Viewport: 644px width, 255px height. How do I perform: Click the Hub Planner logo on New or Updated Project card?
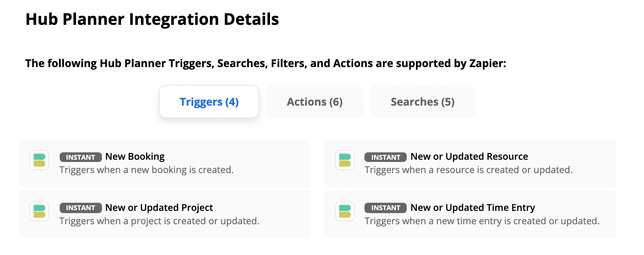(x=39, y=212)
